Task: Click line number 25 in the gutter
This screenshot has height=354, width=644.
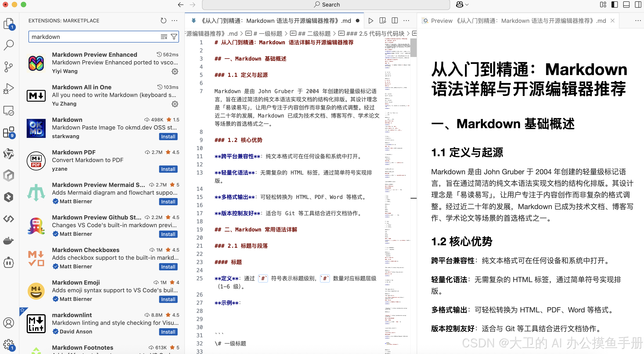Action: (200, 278)
